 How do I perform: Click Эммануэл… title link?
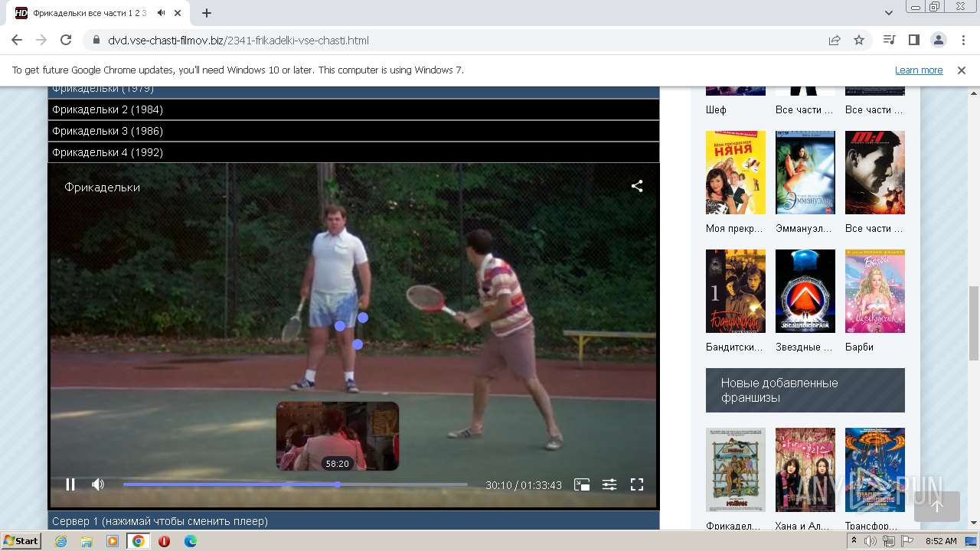point(805,228)
